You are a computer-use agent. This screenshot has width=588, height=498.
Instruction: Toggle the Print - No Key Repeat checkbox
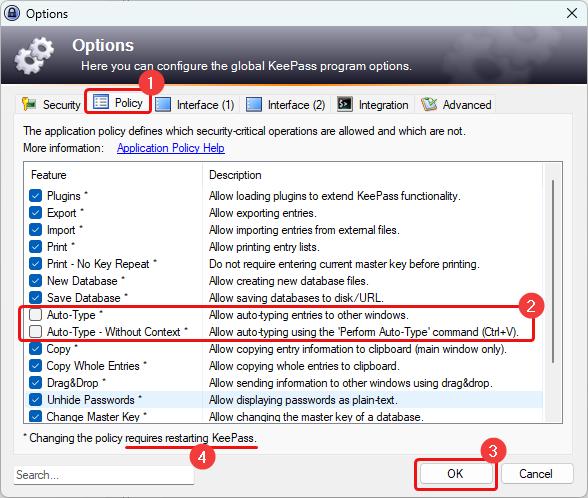coord(36,264)
